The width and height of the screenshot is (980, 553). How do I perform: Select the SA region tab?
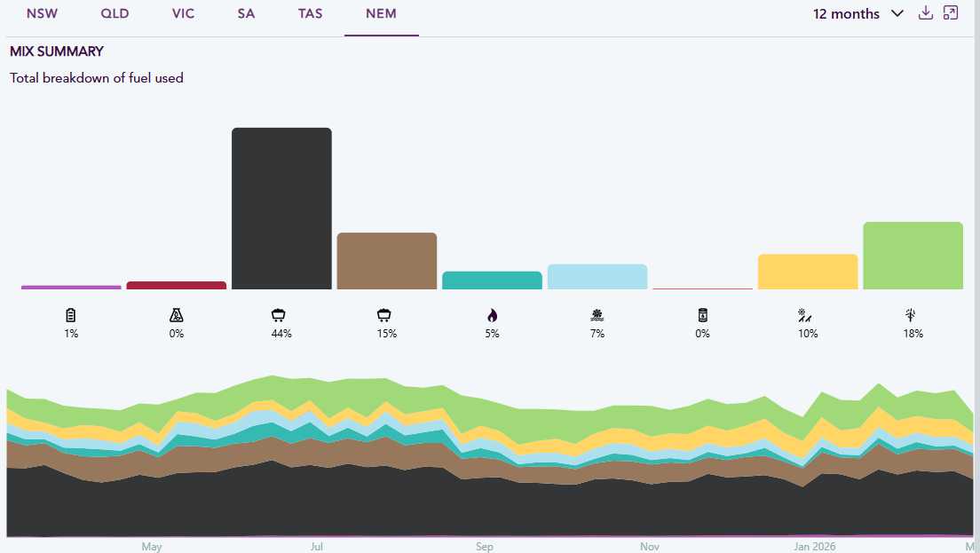click(x=246, y=13)
